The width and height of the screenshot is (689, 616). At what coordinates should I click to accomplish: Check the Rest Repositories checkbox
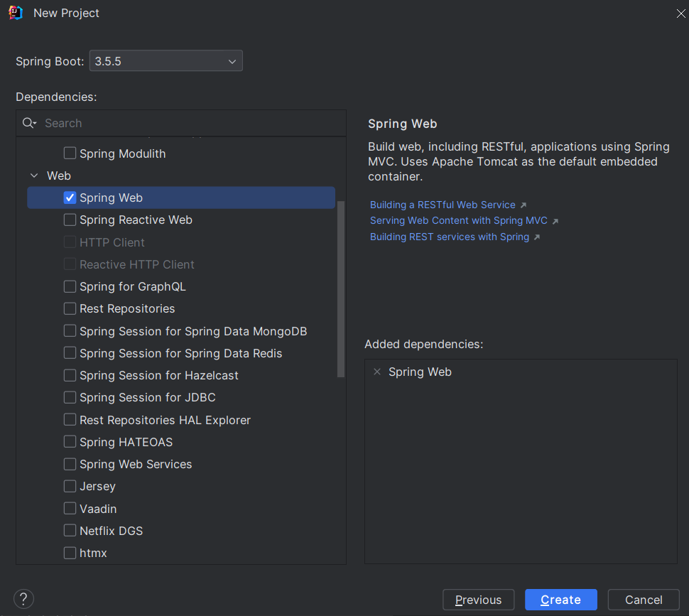70,308
